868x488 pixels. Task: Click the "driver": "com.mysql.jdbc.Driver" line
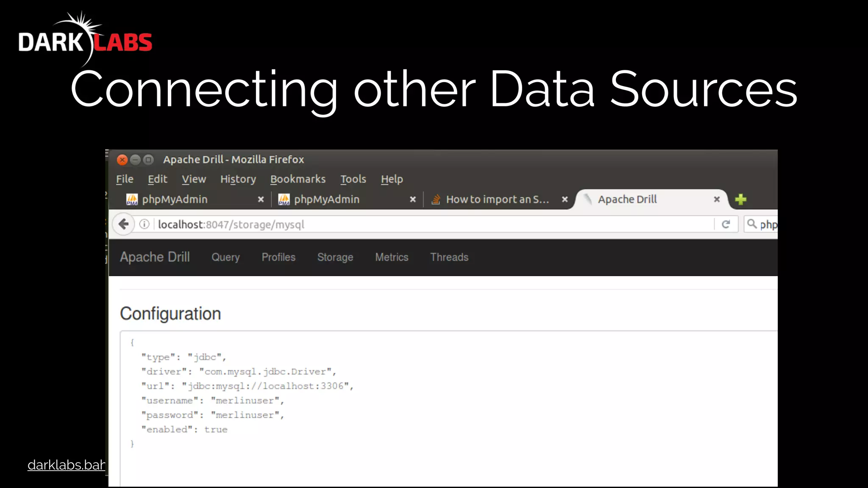[x=239, y=372]
